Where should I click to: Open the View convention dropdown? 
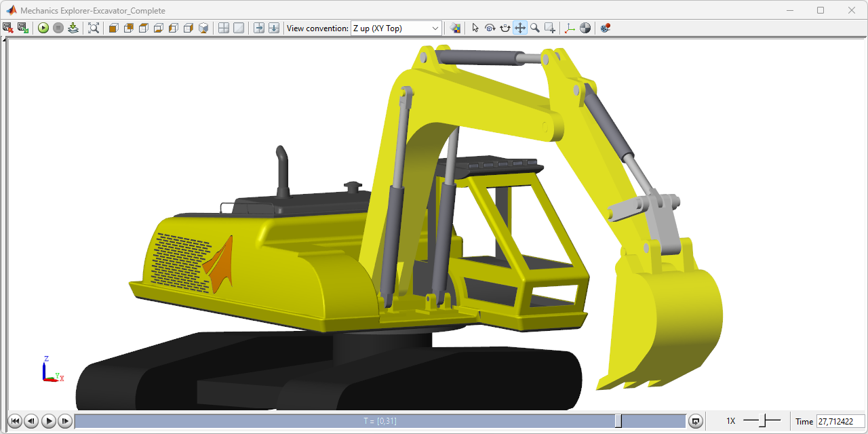(396, 28)
